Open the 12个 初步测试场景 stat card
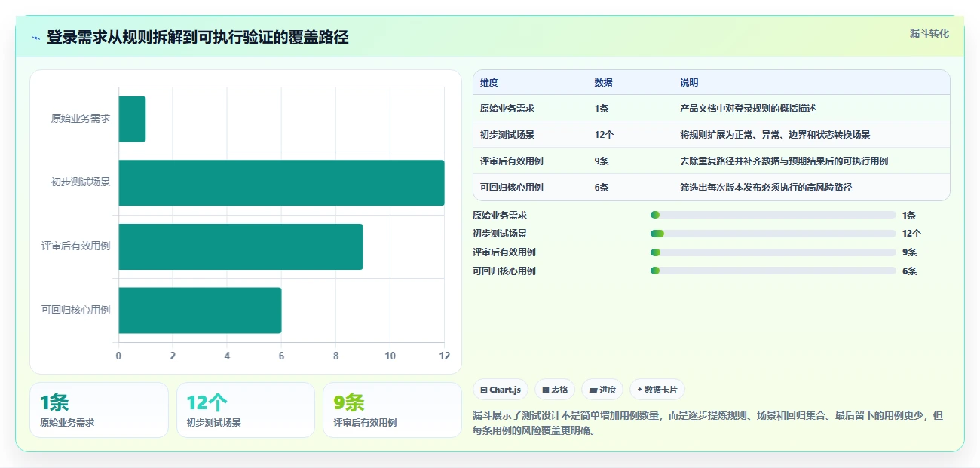The width and height of the screenshot is (980, 468). (x=246, y=410)
